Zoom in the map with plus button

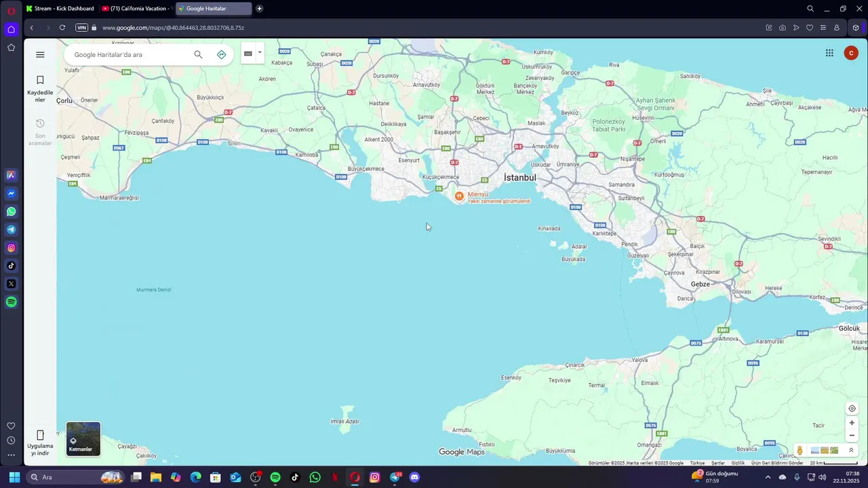click(x=852, y=423)
